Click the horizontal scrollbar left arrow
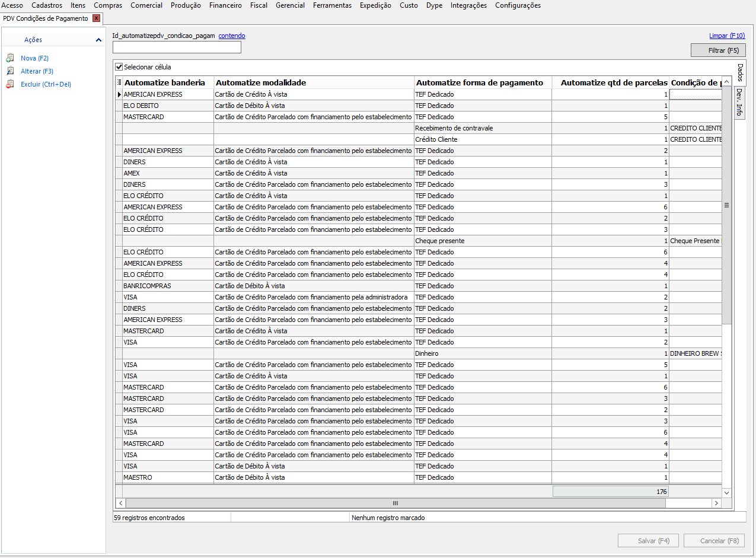Viewport: 756px width, 558px height. click(120, 503)
